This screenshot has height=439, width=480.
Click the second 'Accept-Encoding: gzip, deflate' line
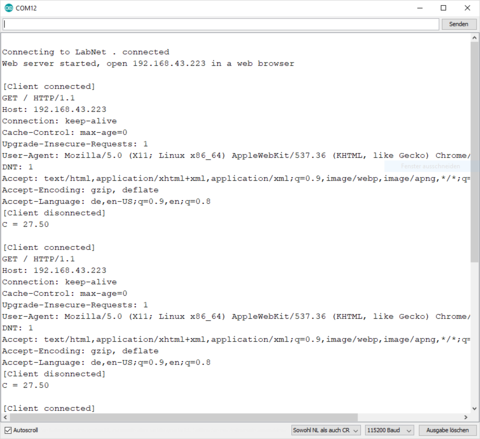pos(80,351)
